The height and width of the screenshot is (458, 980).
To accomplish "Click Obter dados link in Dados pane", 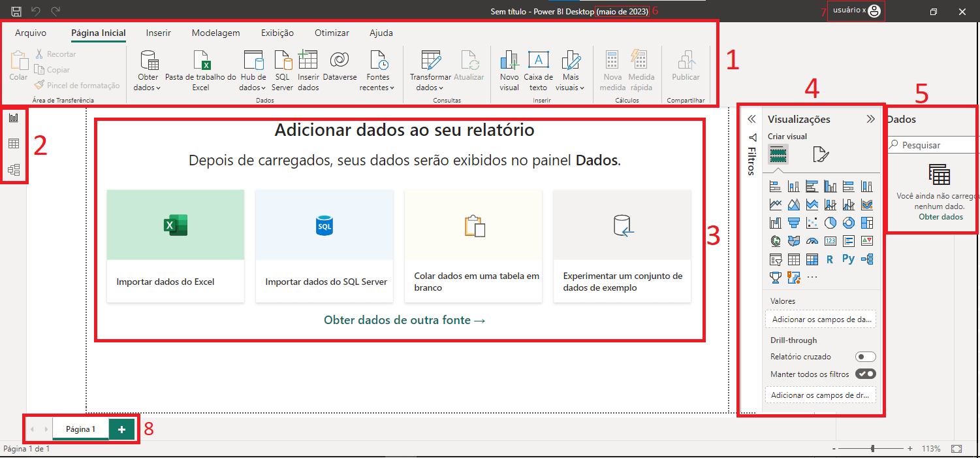I will (x=941, y=217).
